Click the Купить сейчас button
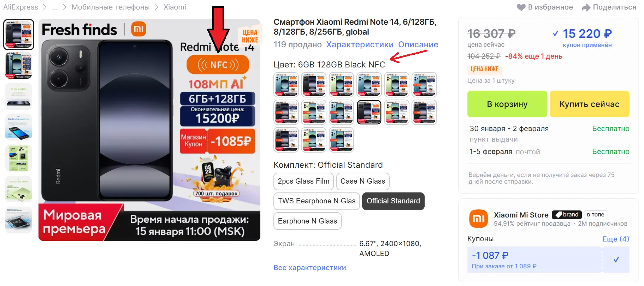This screenshot has width=644, height=286. tap(589, 104)
